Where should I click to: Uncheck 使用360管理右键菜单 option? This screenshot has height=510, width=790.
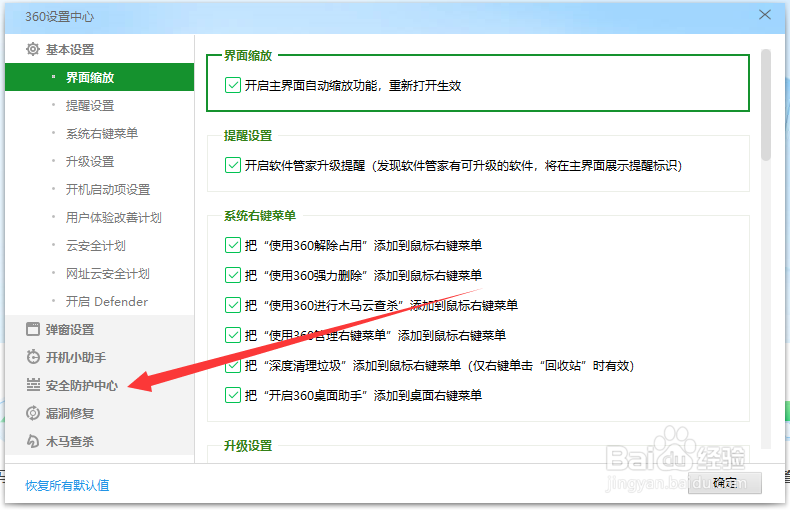[233, 335]
